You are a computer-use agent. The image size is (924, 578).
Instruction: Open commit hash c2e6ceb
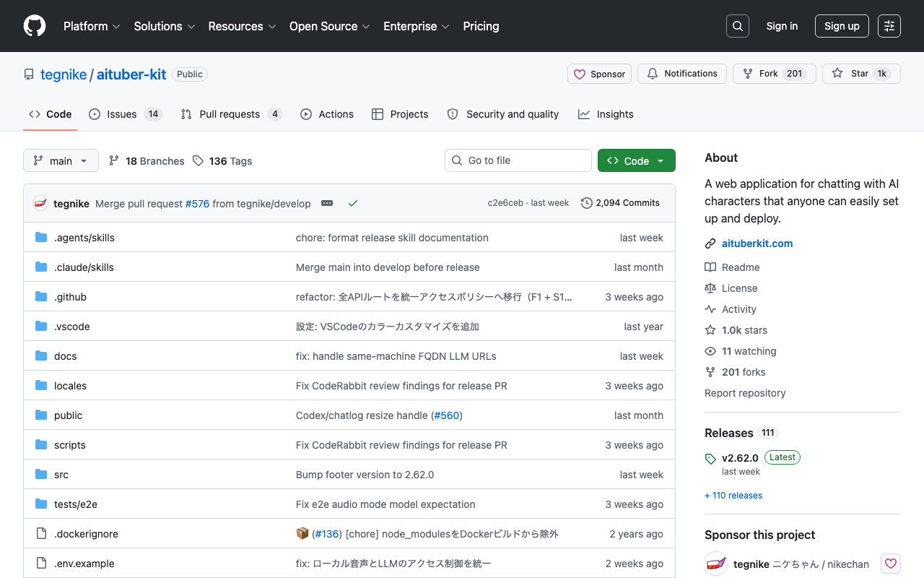pos(505,203)
